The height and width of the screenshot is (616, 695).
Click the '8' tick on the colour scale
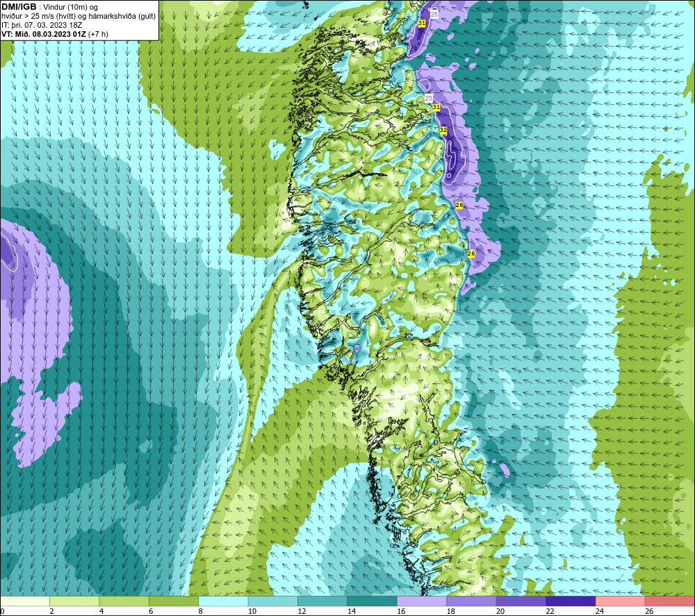[x=201, y=611]
